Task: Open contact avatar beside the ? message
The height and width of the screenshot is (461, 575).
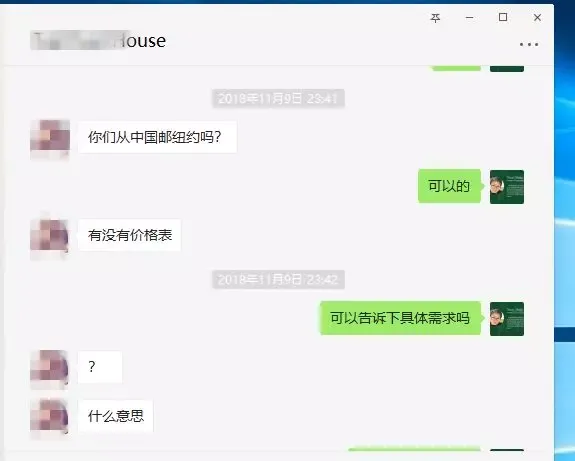Action: tap(50, 368)
